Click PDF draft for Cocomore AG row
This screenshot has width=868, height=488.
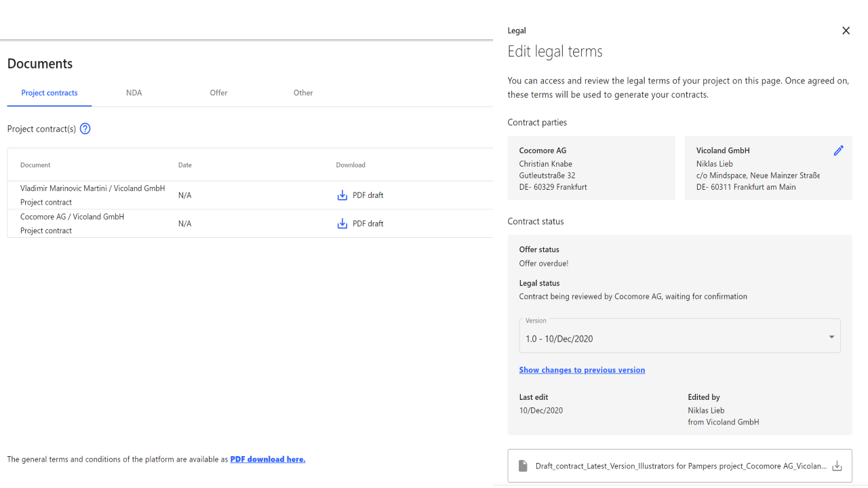(368, 224)
